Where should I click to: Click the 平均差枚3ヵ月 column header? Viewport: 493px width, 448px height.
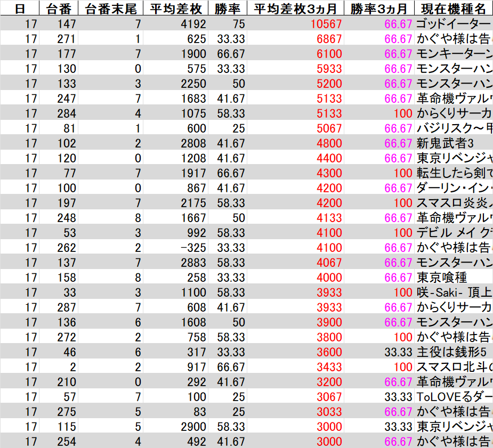pos(295,9)
